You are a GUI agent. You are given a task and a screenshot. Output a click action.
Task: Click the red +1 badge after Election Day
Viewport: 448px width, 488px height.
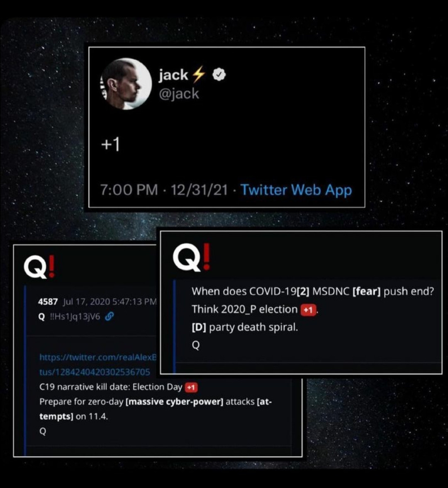pyautogui.click(x=191, y=388)
